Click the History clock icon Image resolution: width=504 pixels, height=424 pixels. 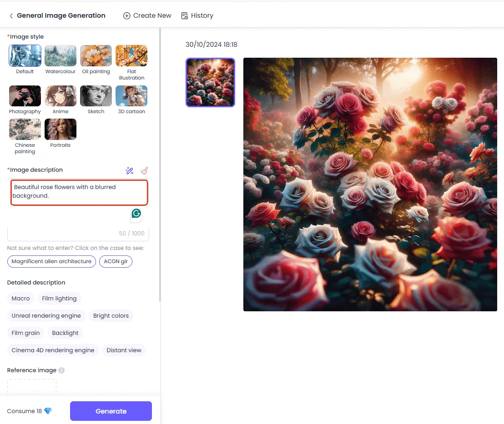185,16
